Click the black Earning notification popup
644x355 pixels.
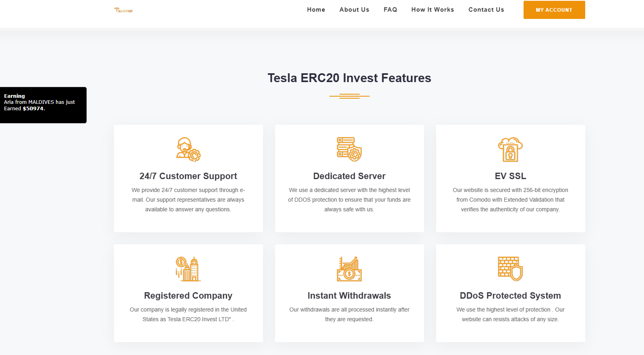[x=43, y=105]
